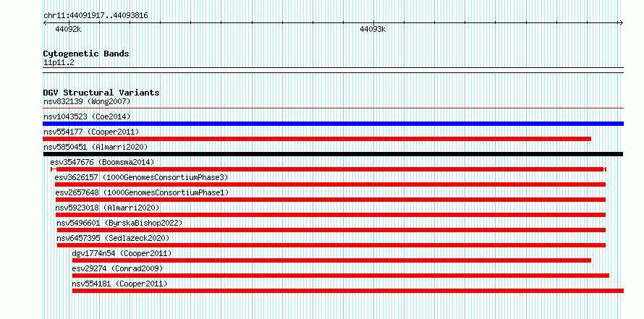The width and height of the screenshot is (644, 319).
Task: Click the Cytogenetic Bands track title
Action: [86, 54]
